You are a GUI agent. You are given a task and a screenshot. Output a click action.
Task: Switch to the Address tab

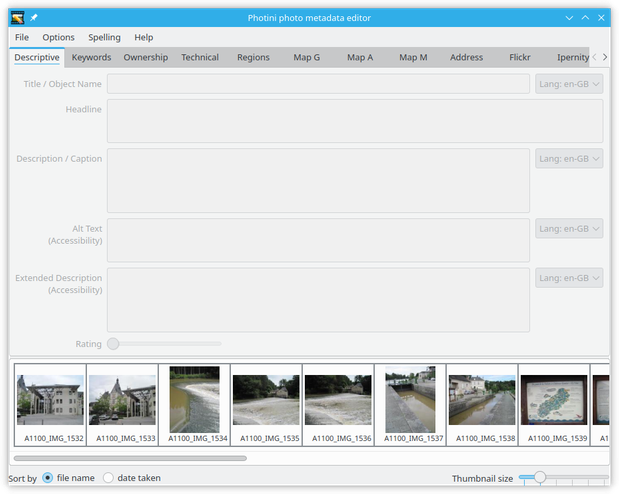click(x=466, y=57)
